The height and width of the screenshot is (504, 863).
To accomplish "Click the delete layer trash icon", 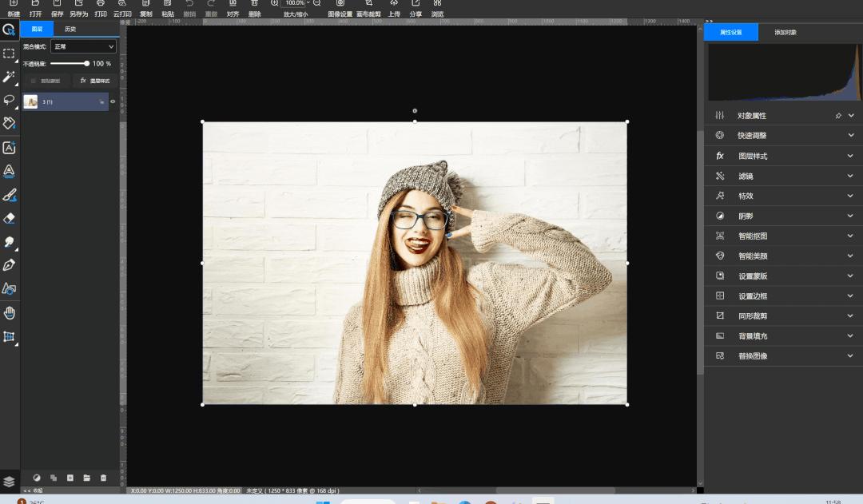I will pos(103,478).
